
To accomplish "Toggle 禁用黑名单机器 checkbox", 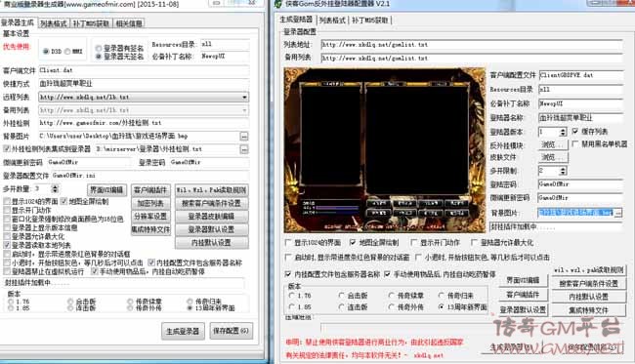I will point(575,144).
